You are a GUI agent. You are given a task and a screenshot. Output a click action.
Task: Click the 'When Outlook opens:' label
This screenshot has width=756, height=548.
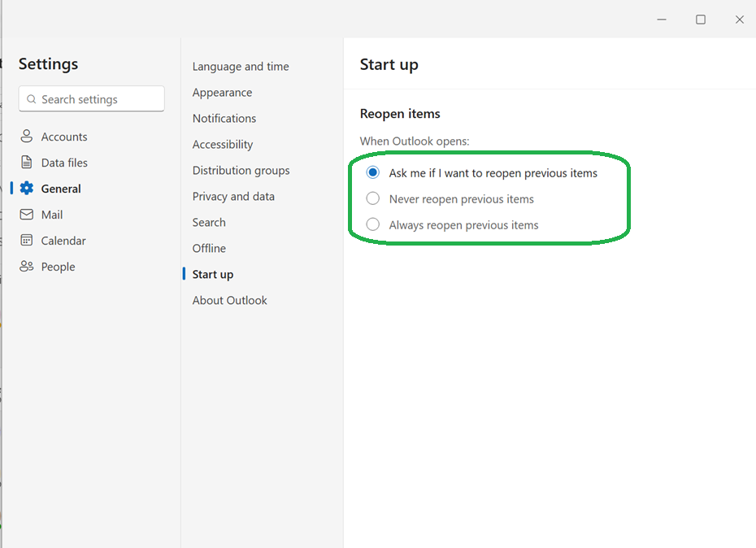click(x=415, y=141)
